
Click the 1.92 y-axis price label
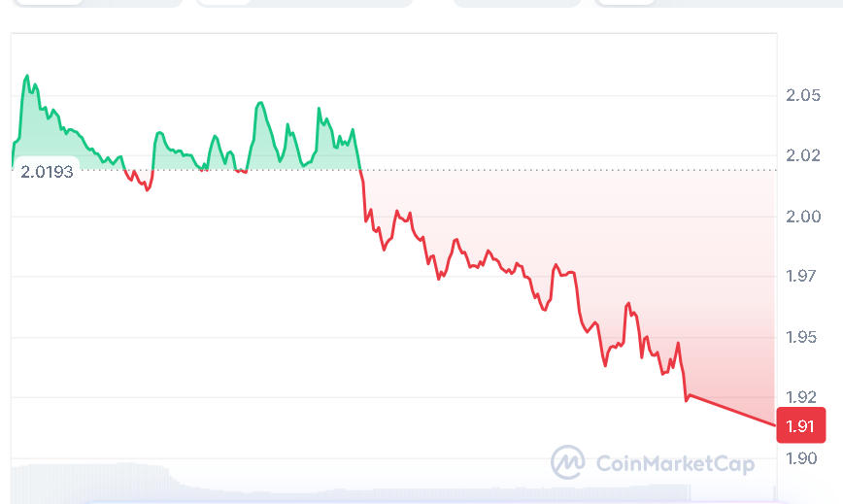click(x=803, y=397)
